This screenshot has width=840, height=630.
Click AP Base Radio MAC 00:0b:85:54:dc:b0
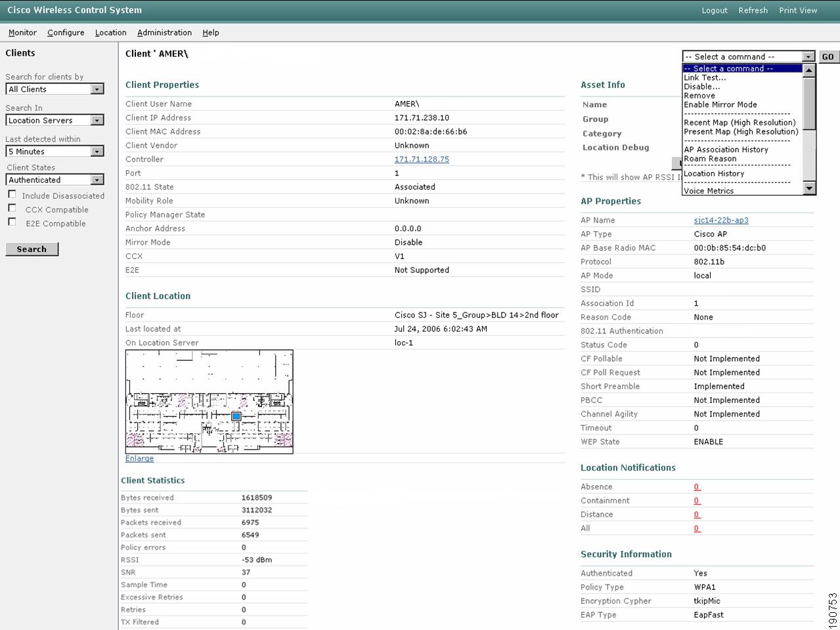coord(730,248)
